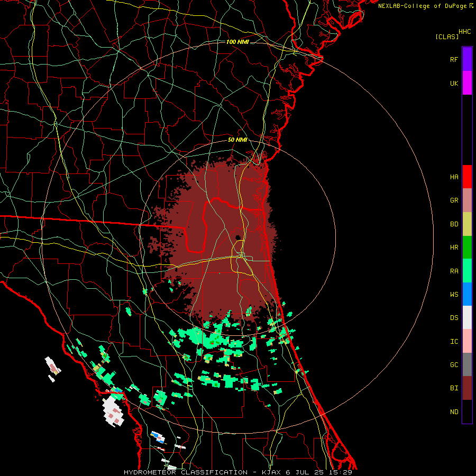
Task: Click the DS legend label
Action: click(454, 318)
